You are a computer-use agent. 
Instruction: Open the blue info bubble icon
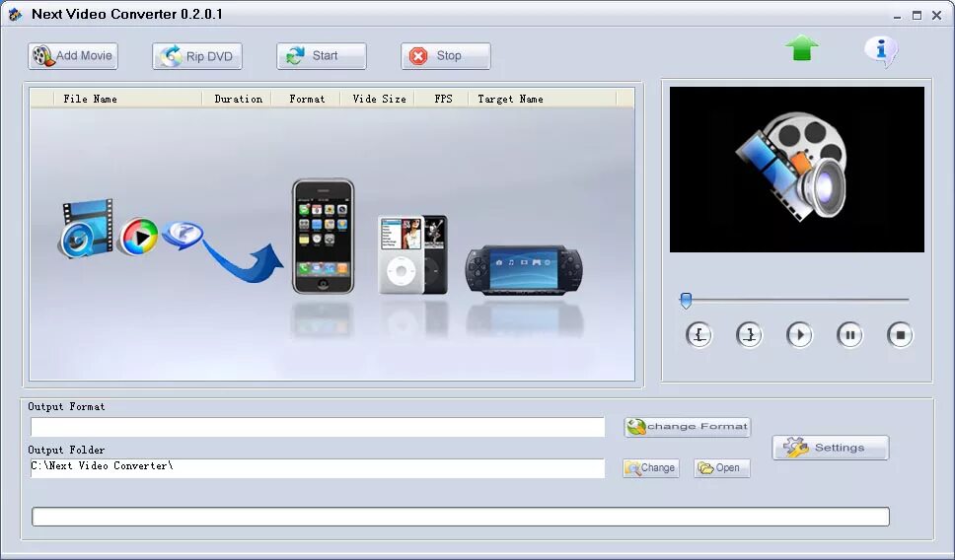coord(881,50)
